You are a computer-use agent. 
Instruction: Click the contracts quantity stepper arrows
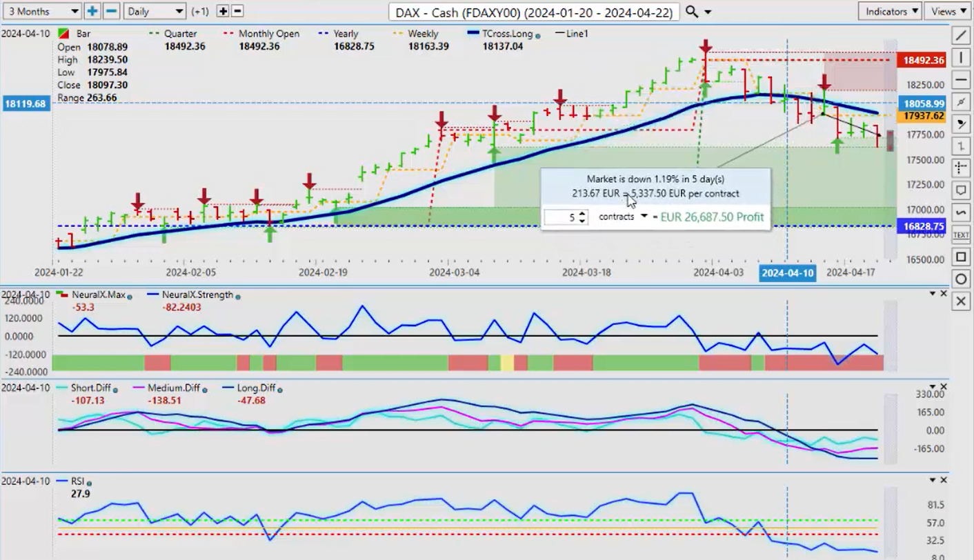click(582, 217)
